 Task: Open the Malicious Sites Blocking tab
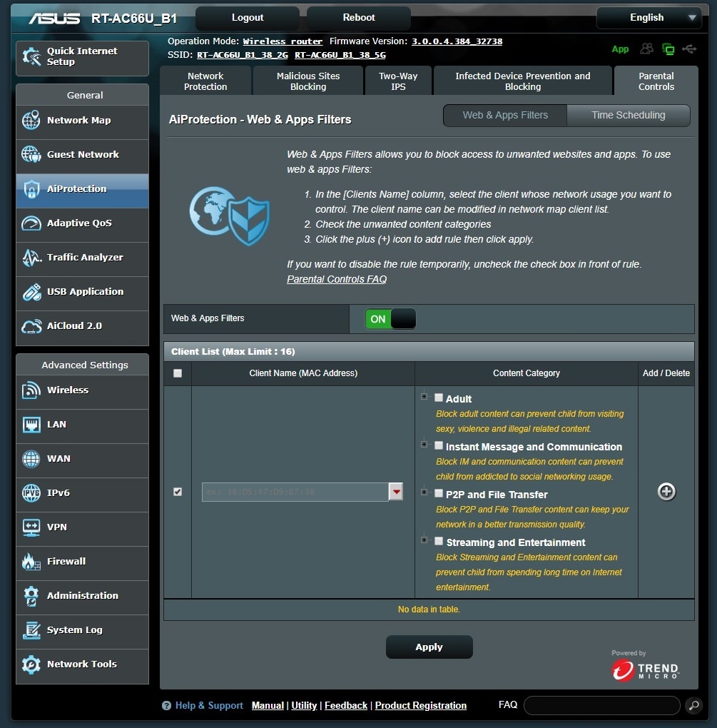click(x=308, y=81)
